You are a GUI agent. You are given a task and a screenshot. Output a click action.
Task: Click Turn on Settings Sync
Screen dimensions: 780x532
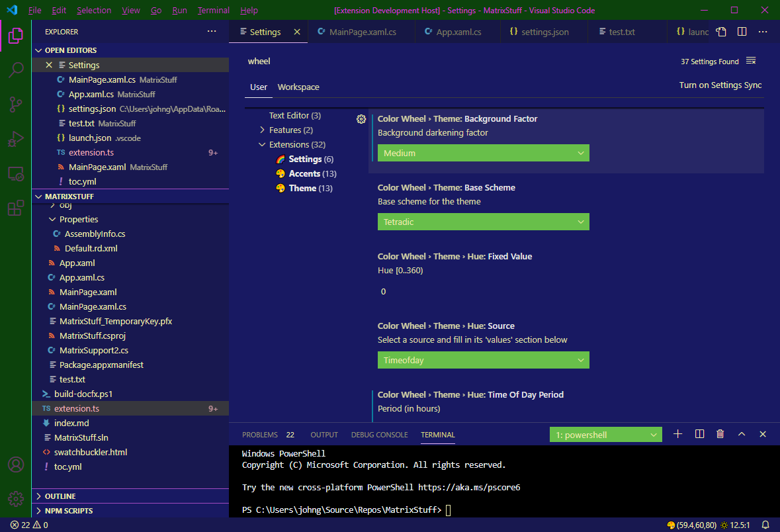tap(720, 85)
